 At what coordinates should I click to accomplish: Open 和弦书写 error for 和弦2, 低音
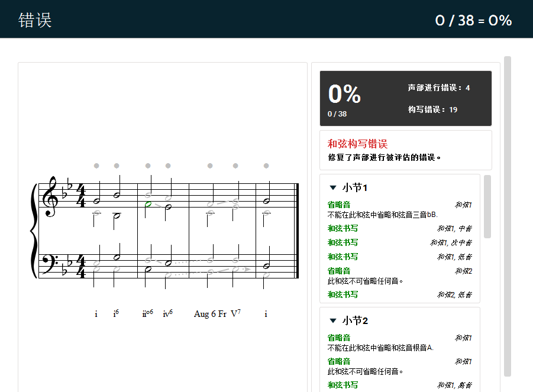[343, 295]
